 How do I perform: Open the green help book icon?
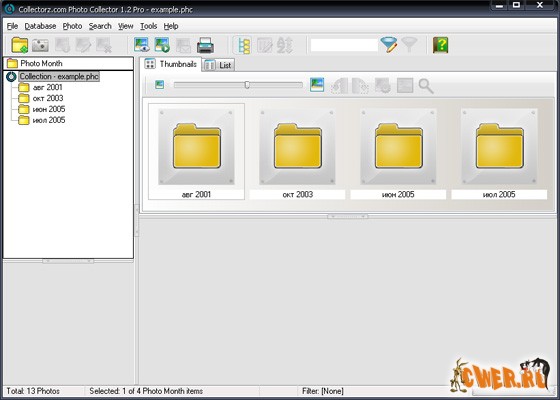tap(441, 45)
